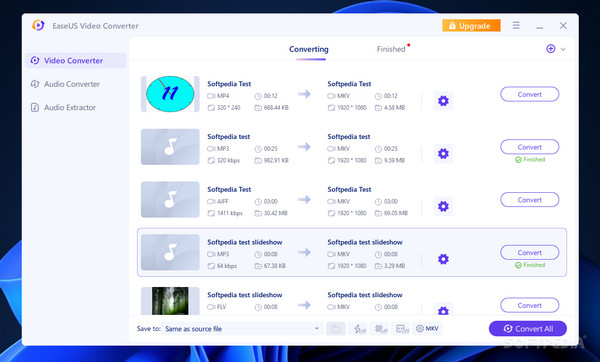This screenshot has width=600, height=362.
Task: Open the hamburger menu in title bar
Action: click(516, 26)
